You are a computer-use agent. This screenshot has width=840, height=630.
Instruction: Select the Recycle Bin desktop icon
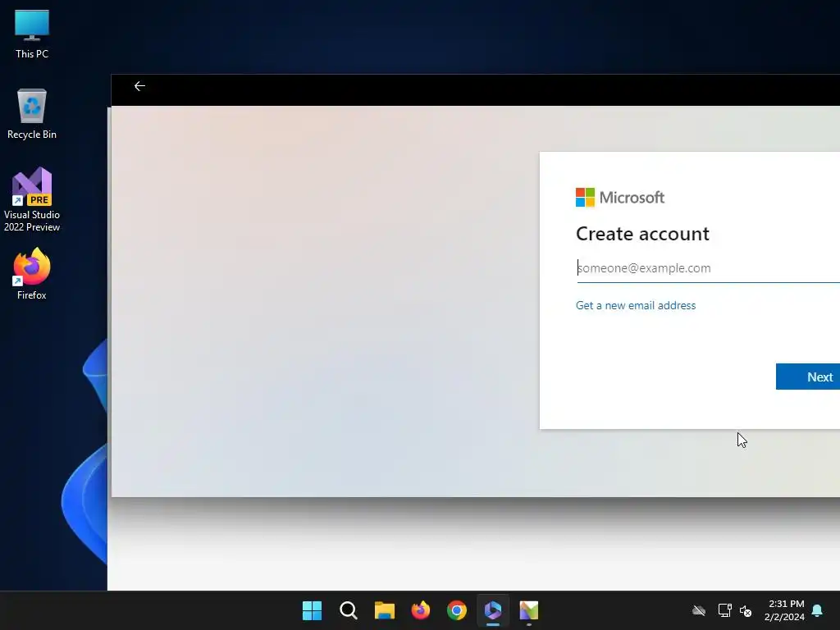(x=32, y=114)
